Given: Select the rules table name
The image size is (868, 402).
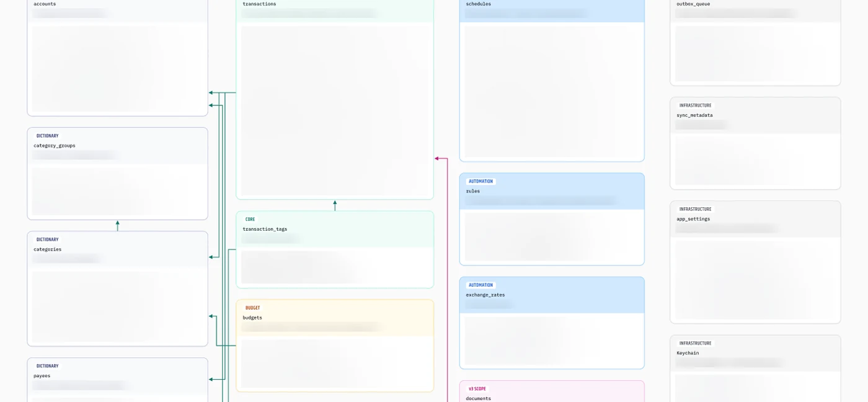Looking at the screenshot, I should 473,191.
